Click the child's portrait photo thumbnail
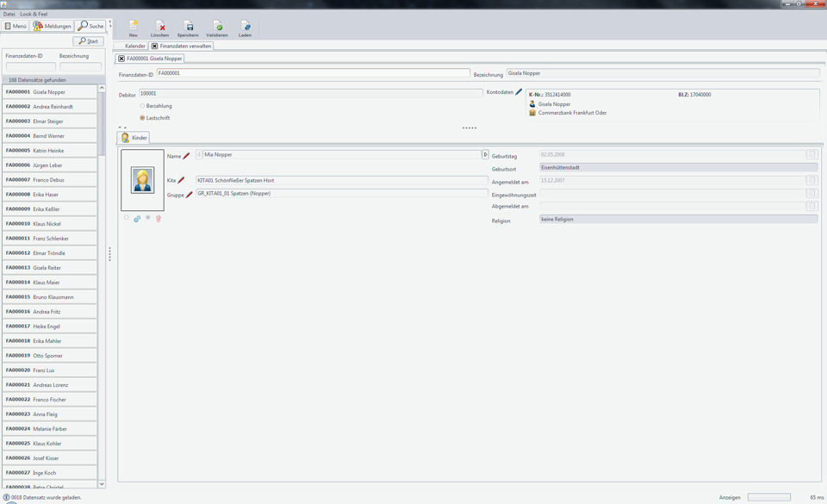 (x=142, y=180)
